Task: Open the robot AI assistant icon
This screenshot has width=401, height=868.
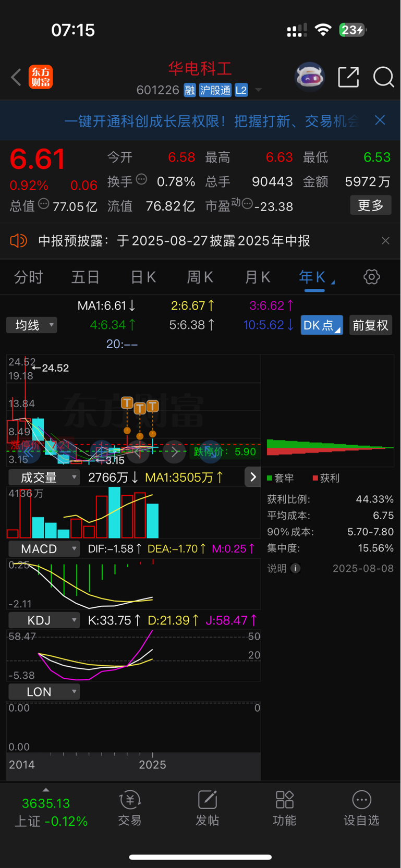Action: pyautogui.click(x=310, y=77)
